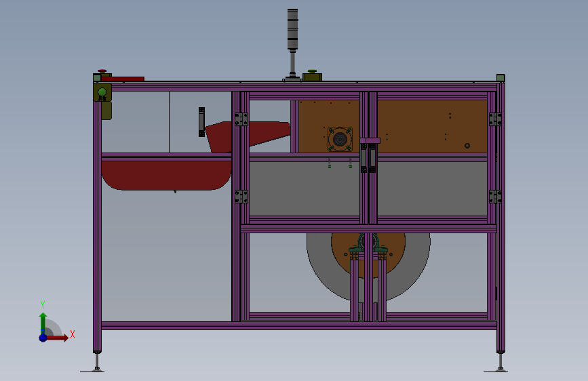Select the lower hinge on the right post
Screen dimensions: 588x381
[x=495, y=197]
